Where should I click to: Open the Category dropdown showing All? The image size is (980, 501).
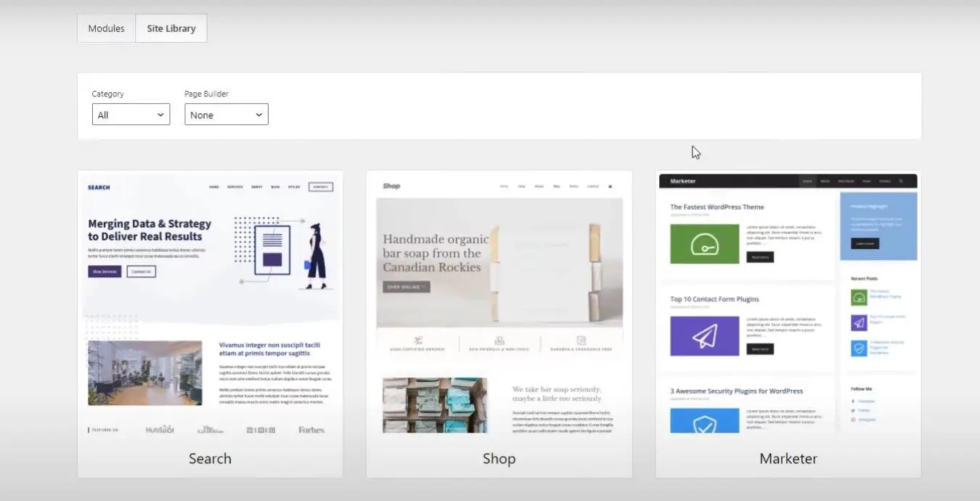pyautogui.click(x=131, y=115)
